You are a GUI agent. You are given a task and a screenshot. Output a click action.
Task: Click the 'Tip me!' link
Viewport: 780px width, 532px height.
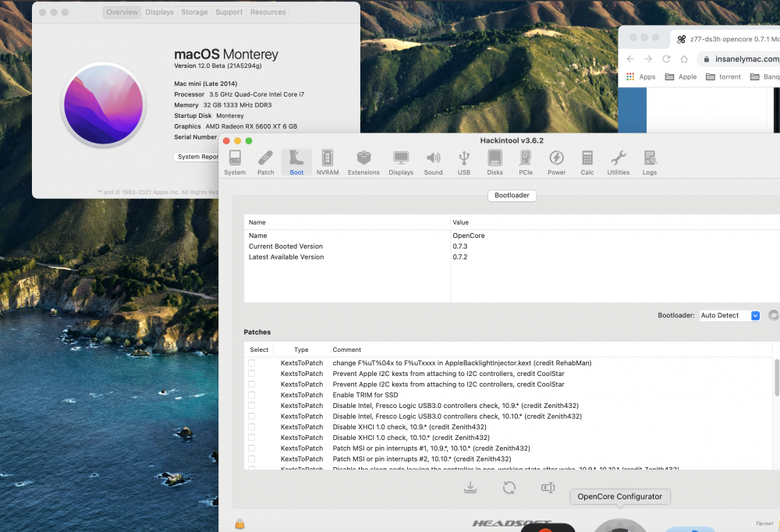pyautogui.click(x=764, y=523)
